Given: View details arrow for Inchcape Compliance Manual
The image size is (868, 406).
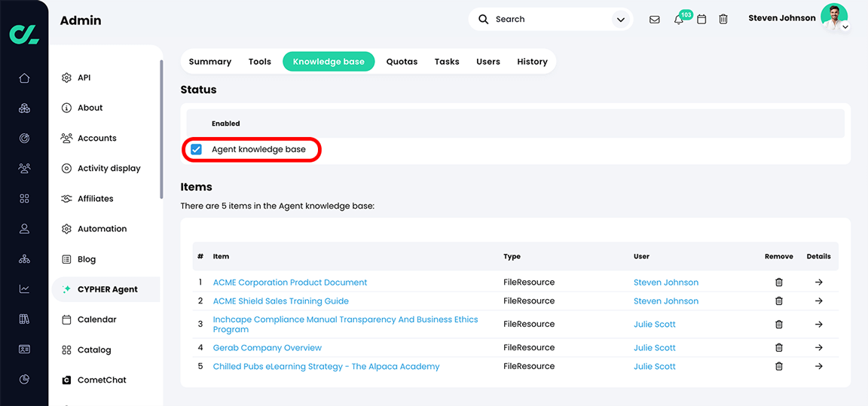Looking at the screenshot, I should point(819,325).
